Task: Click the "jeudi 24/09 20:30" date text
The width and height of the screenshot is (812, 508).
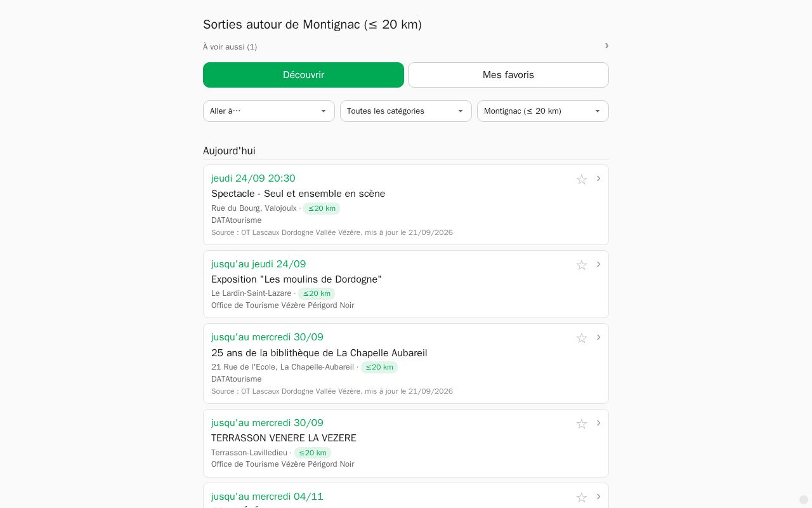Action: (253, 178)
